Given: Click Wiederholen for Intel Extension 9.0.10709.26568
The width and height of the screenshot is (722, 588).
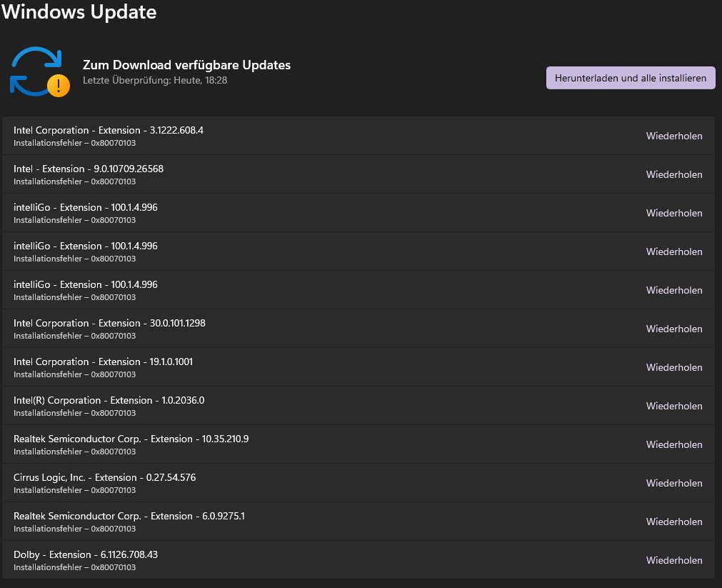Looking at the screenshot, I should click(674, 174).
